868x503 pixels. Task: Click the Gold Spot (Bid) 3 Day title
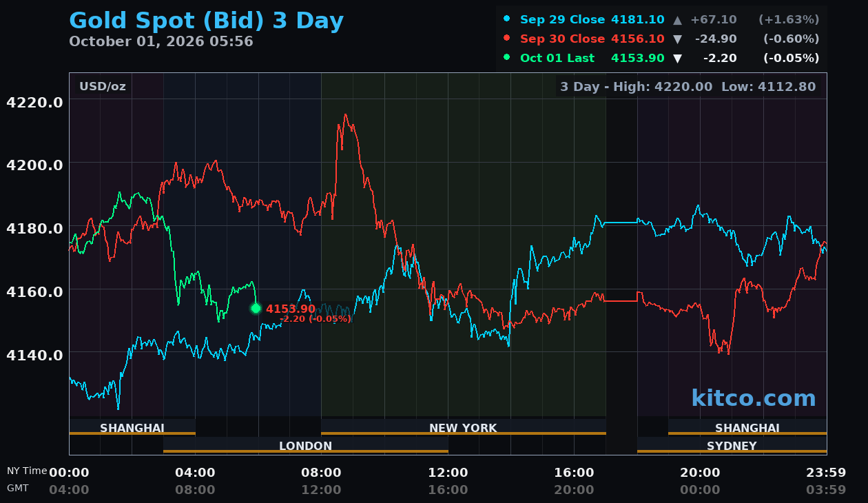point(206,21)
